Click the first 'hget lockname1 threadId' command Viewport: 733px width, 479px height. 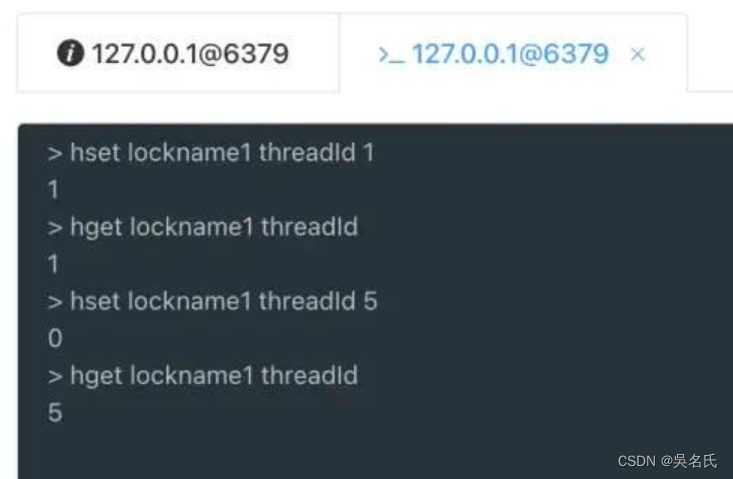point(214,228)
